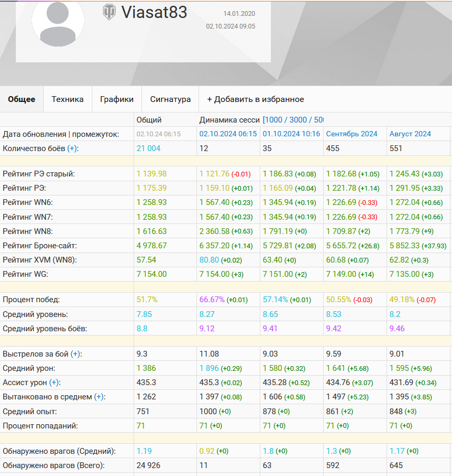Switch to the Общее tab
The width and height of the screenshot is (452, 476).
tap(22, 99)
